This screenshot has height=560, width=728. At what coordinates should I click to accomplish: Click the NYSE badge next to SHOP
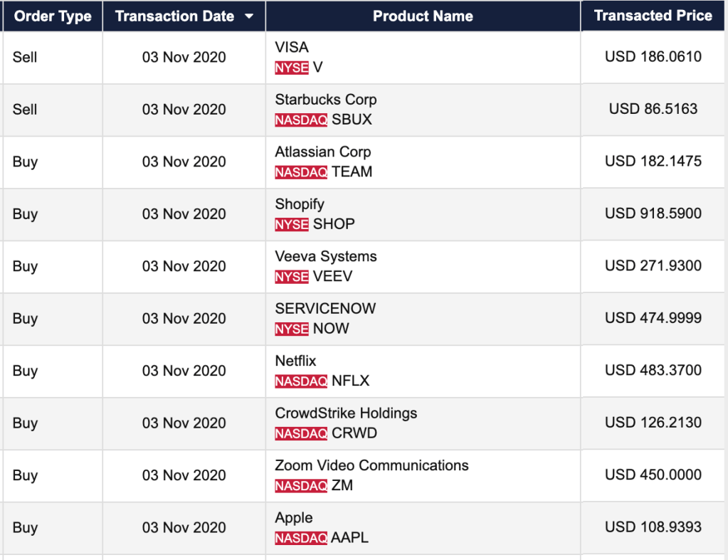click(x=292, y=224)
